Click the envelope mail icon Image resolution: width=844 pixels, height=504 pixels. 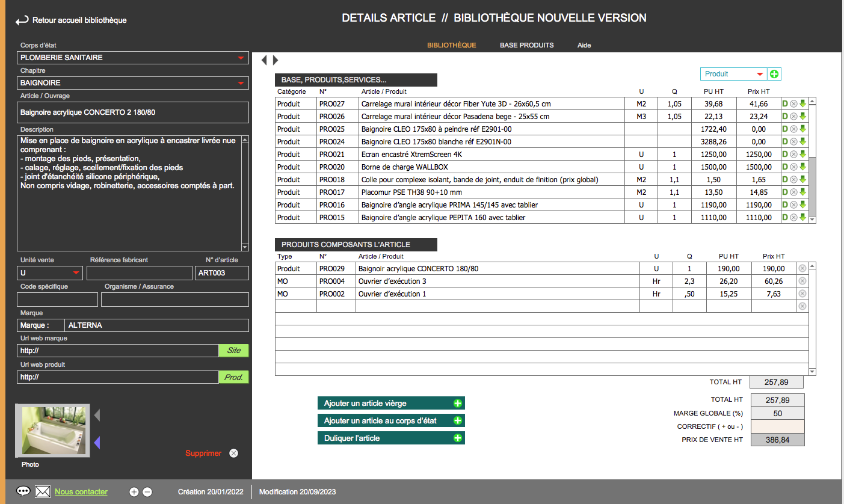point(43,491)
